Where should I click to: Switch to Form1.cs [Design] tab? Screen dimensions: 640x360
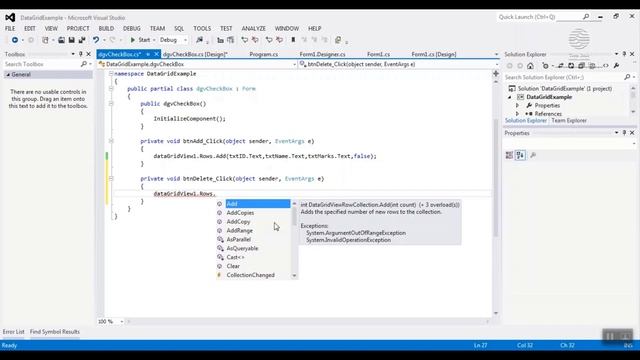point(433,54)
